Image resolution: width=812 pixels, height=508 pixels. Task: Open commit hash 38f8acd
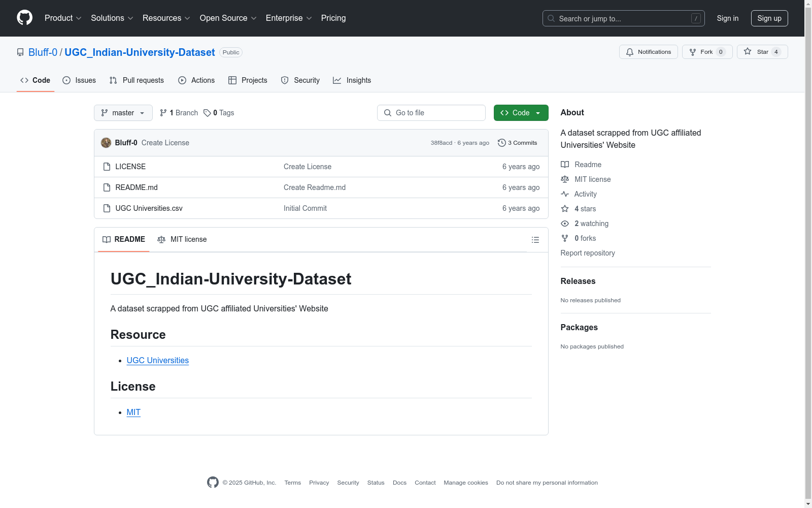442,143
